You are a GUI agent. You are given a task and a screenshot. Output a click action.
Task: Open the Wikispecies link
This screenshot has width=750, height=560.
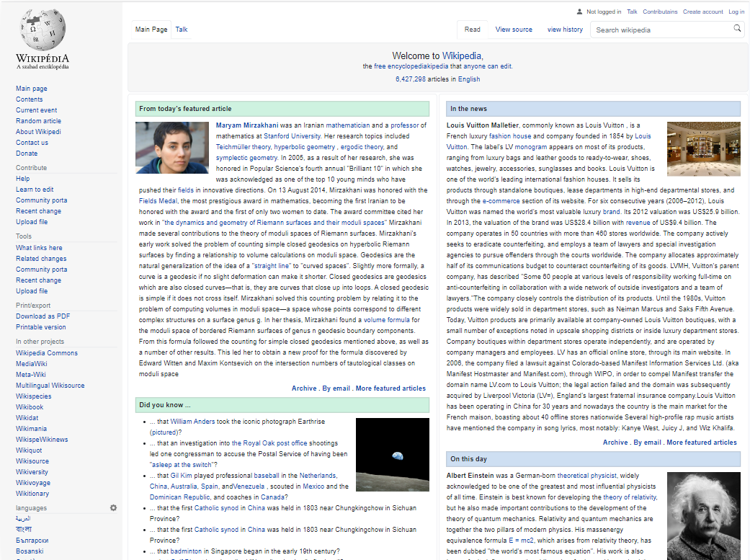33,396
